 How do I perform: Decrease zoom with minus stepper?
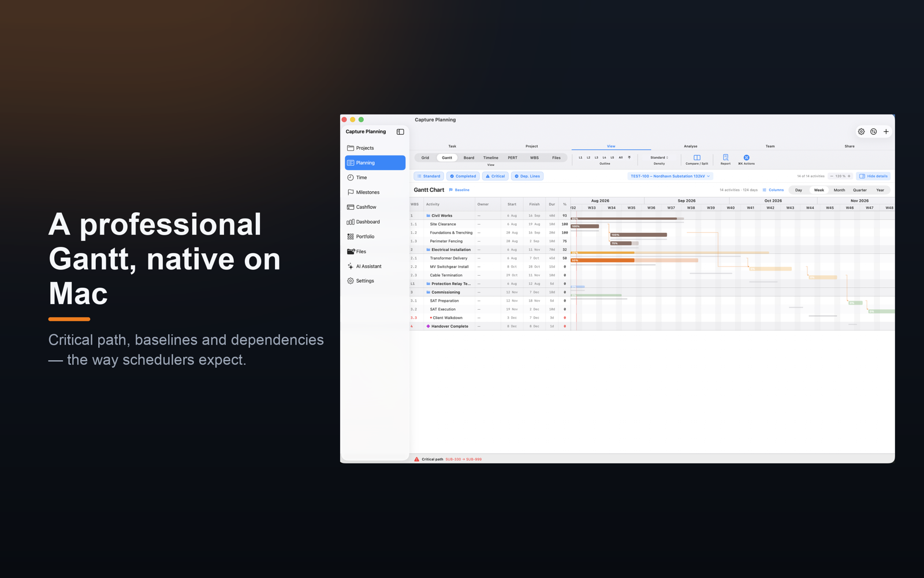tap(832, 176)
